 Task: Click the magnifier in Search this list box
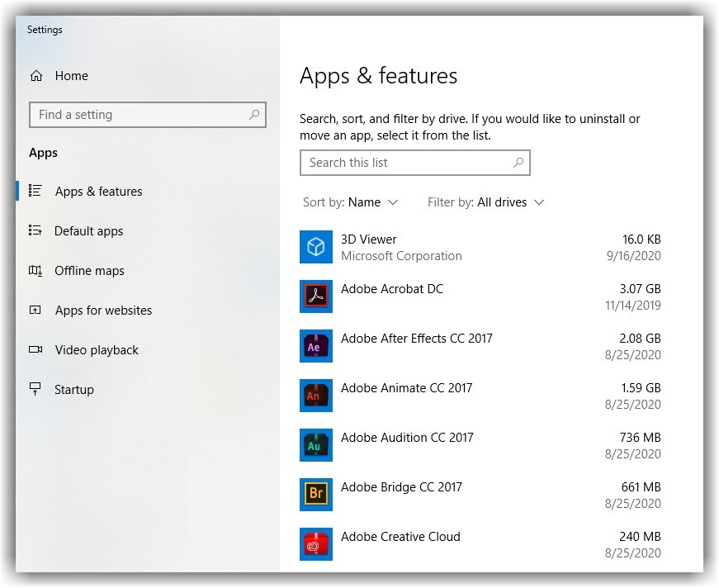[518, 163]
